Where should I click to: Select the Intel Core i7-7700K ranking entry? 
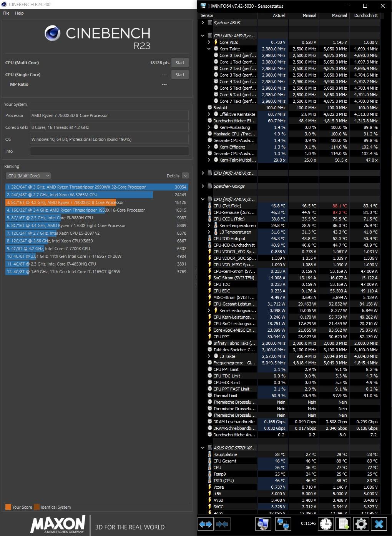(97, 249)
